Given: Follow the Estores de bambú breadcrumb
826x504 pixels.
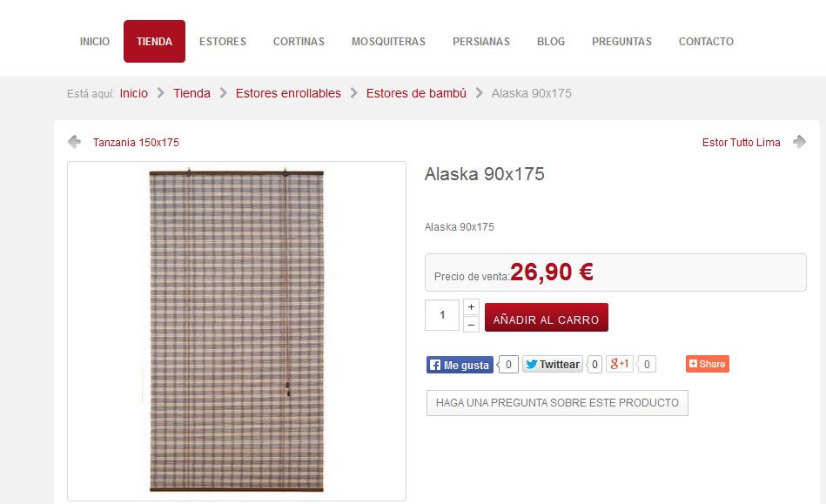Looking at the screenshot, I should 416,93.
